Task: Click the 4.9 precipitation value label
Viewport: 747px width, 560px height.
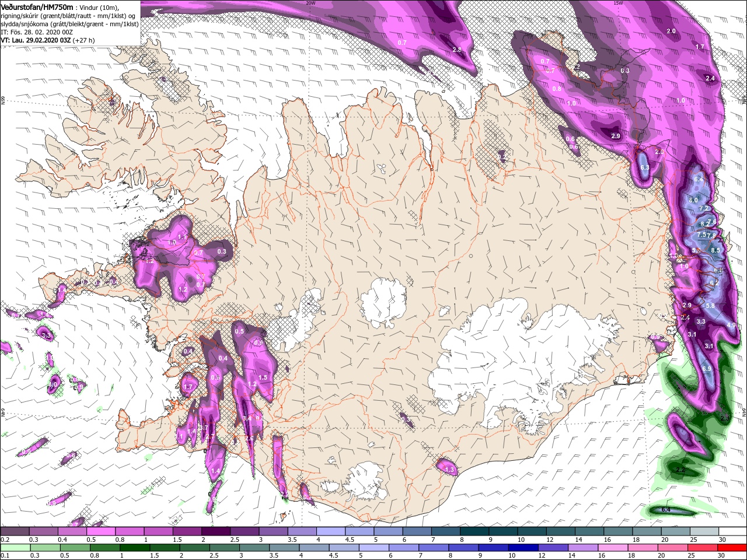Action: (x=731, y=325)
